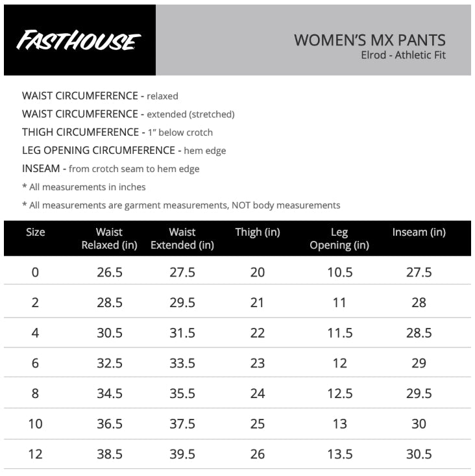This screenshot has width=475, height=476.
Task: Click the "All measurements in inches" note
Action: click(x=84, y=187)
